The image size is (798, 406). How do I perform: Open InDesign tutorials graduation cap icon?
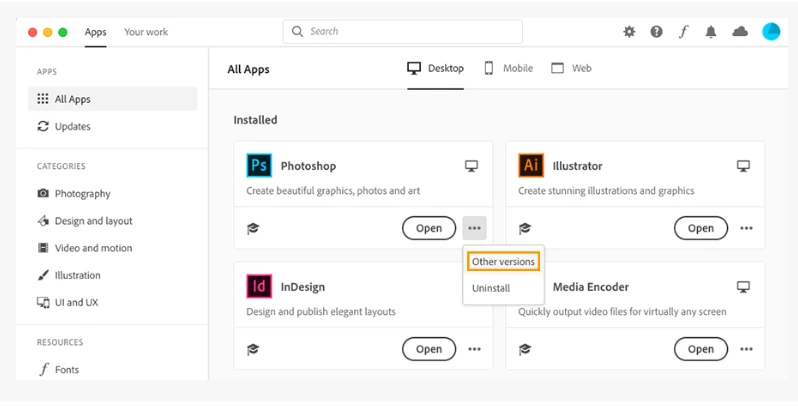pyautogui.click(x=253, y=349)
